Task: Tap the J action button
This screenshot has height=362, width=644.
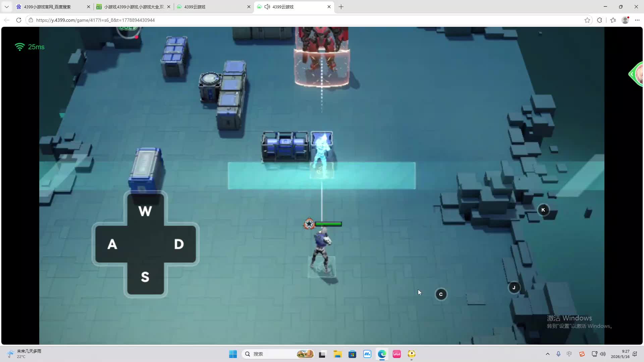Action: click(x=514, y=287)
